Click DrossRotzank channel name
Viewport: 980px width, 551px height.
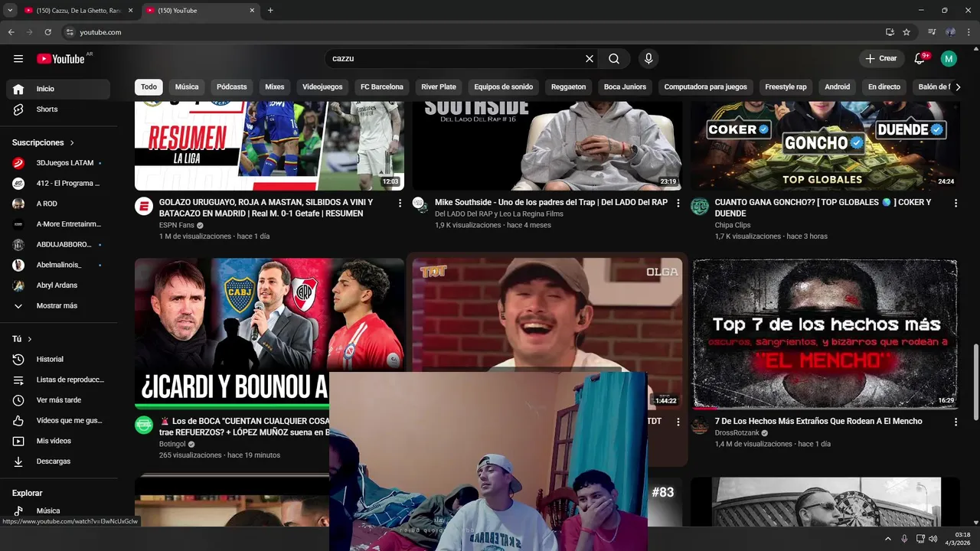tap(737, 433)
